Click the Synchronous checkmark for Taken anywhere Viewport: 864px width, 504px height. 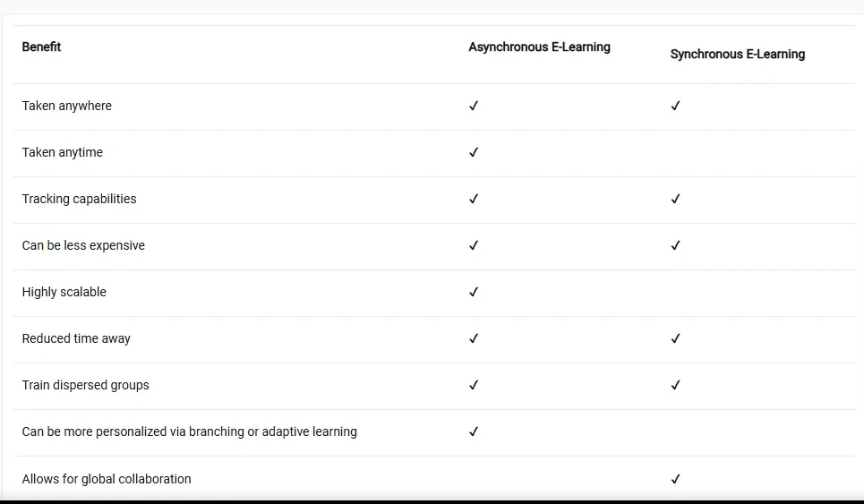pyautogui.click(x=676, y=106)
